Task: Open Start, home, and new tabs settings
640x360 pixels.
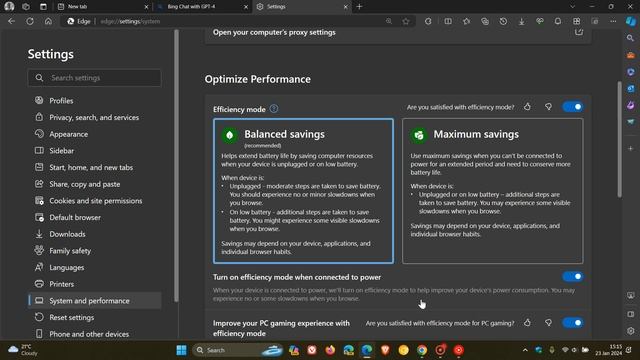Action: point(95,167)
